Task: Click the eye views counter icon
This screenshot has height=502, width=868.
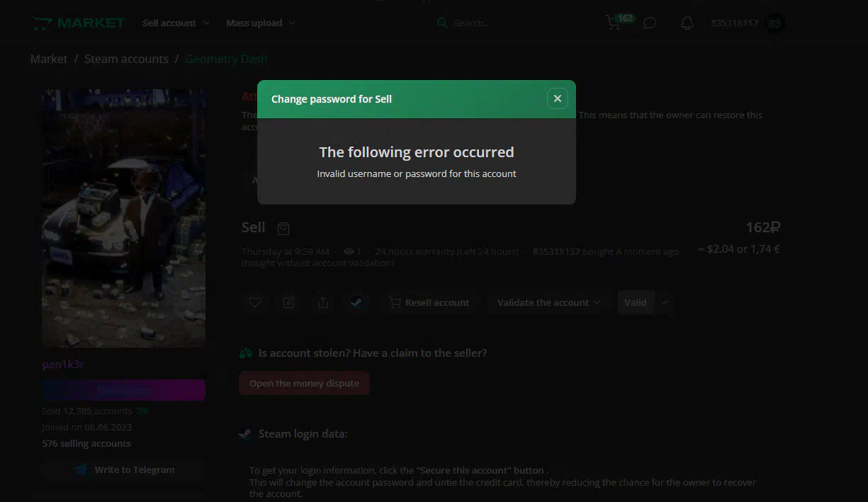Action: (x=348, y=251)
